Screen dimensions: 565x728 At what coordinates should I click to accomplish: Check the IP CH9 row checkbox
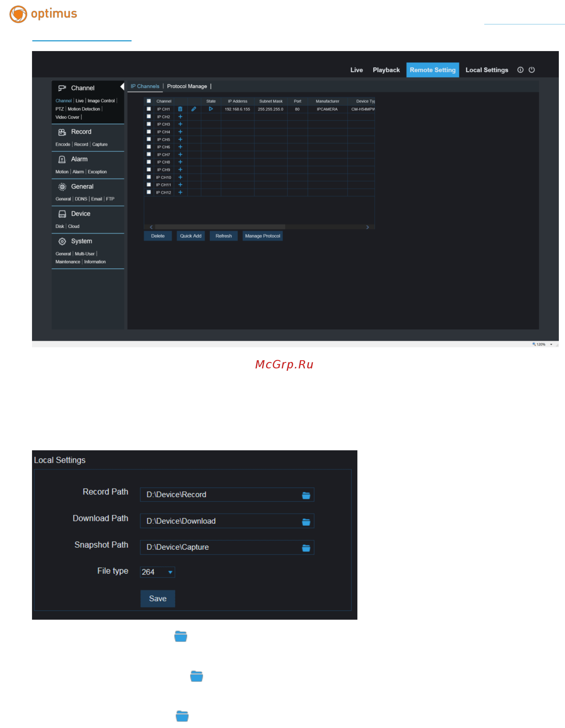tap(149, 169)
